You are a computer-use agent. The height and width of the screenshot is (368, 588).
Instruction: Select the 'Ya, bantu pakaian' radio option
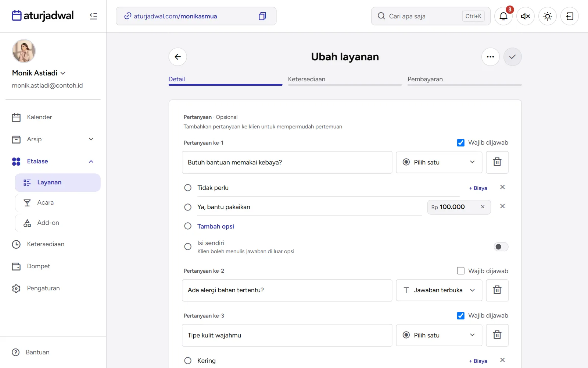coord(188,207)
